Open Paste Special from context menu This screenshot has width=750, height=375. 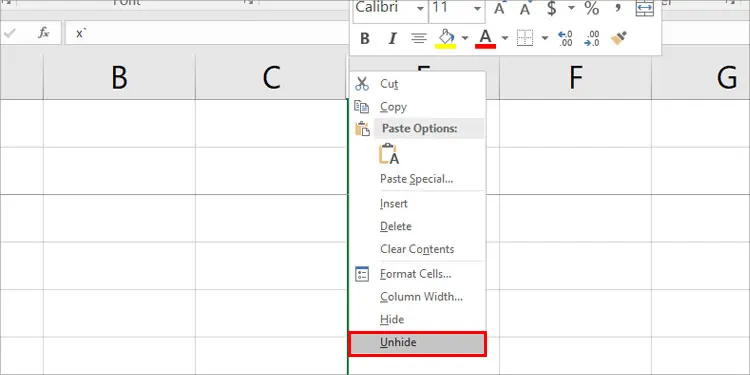418,179
